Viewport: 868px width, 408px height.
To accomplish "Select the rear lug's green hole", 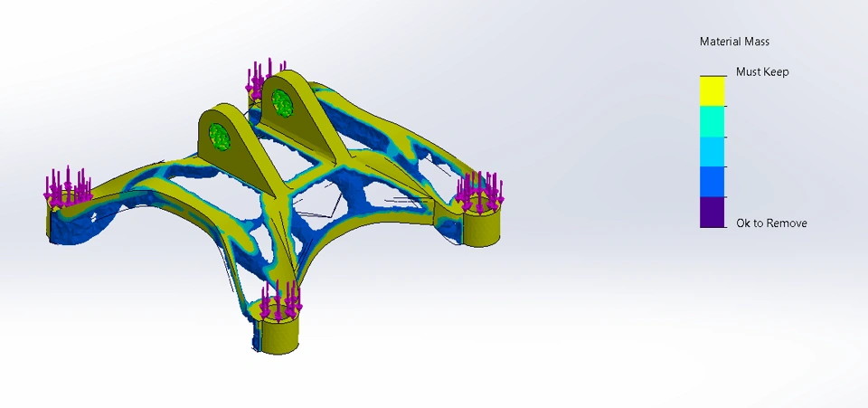I will (x=282, y=103).
